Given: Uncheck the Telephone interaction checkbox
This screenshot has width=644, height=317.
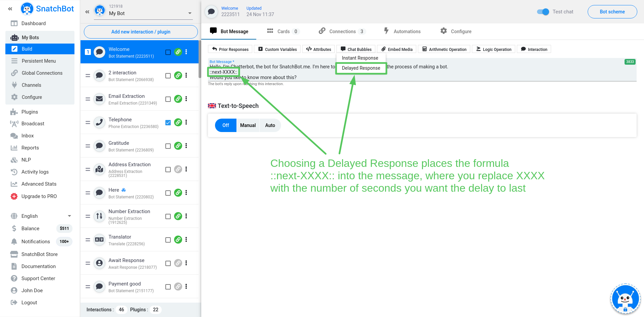Looking at the screenshot, I should click(168, 123).
